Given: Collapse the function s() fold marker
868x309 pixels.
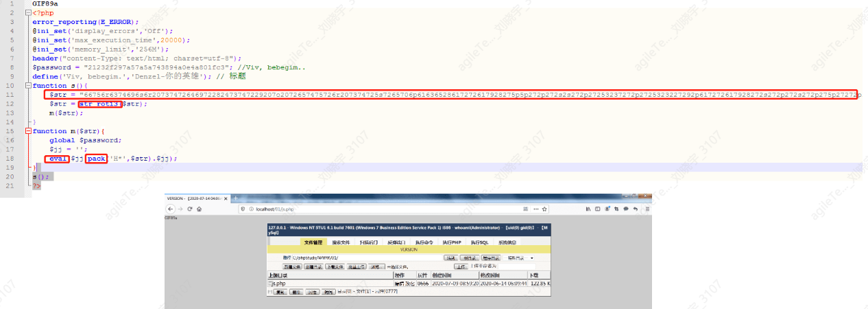Looking at the screenshot, I should [x=27, y=85].
